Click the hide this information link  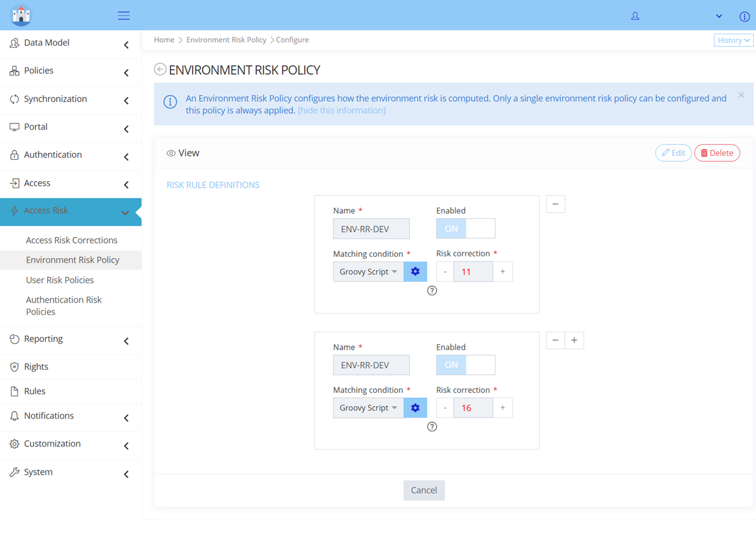[x=341, y=111]
